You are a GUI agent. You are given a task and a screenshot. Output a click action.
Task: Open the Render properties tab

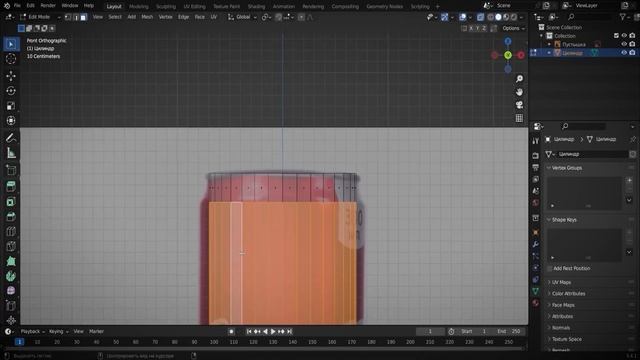click(x=536, y=156)
